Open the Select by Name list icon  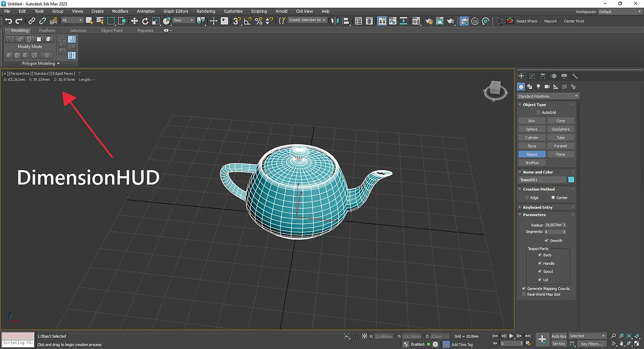100,20
